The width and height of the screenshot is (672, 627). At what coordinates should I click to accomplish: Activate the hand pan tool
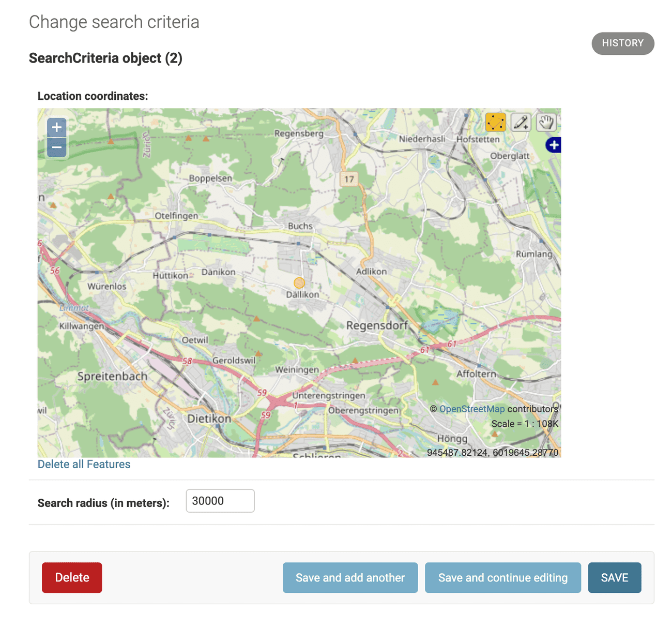tap(546, 123)
